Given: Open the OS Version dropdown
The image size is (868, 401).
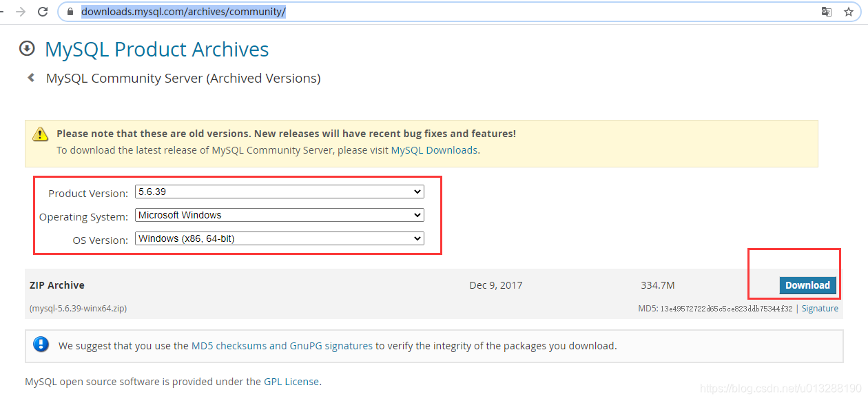Looking at the screenshot, I should pyautogui.click(x=280, y=238).
